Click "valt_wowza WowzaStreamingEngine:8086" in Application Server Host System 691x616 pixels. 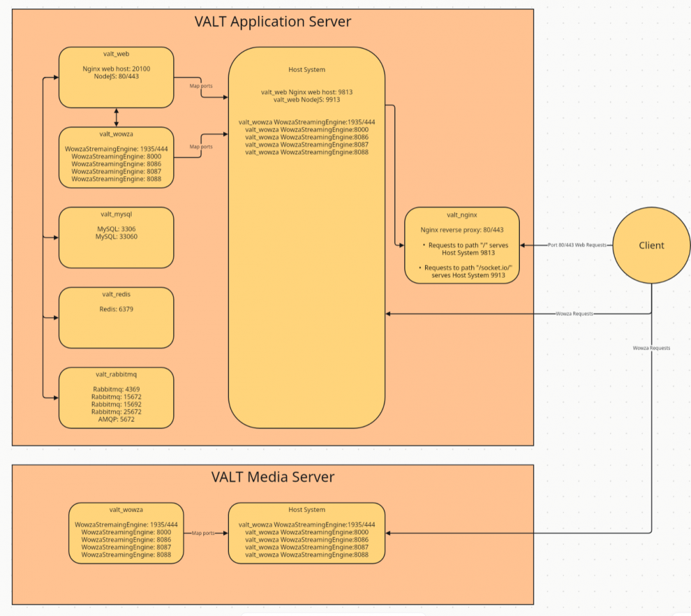307,137
